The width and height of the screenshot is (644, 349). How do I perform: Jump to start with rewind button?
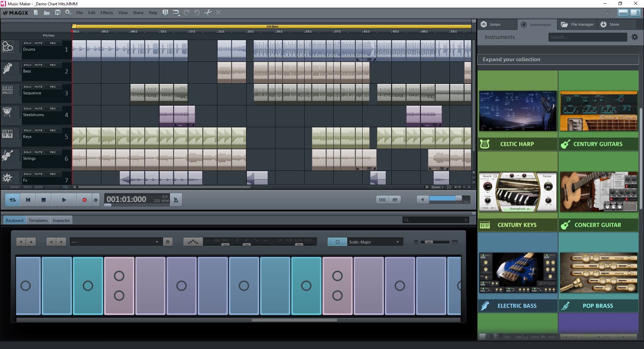coord(28,200)
